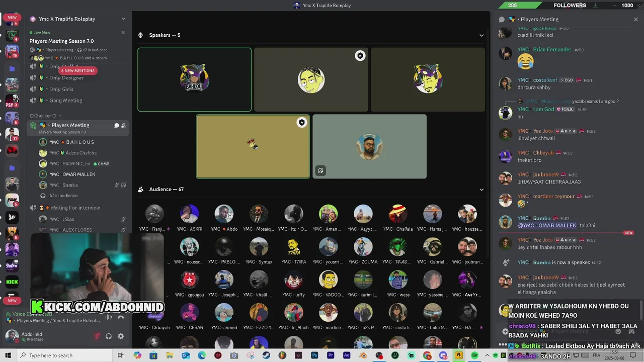Click the @YMC · OMAR MALLEK mention
Image resolution: width=644 pixels, height=362 pixels.
547,226
